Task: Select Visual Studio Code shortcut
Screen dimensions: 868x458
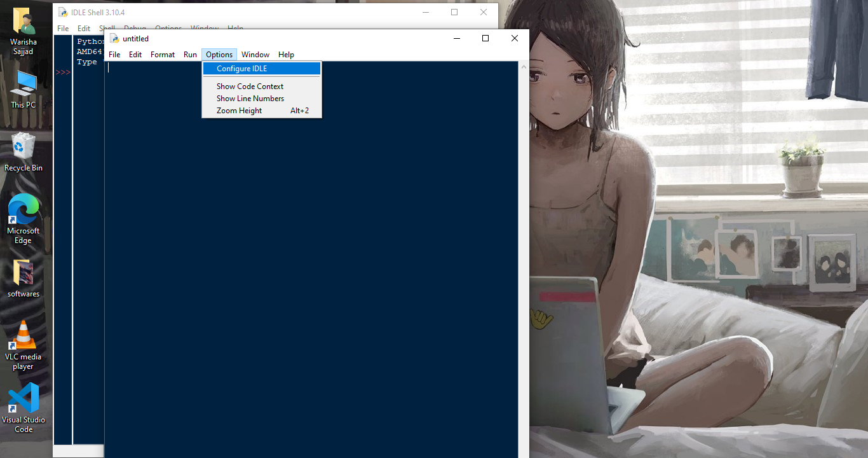Action: click(x=24, y=408)
